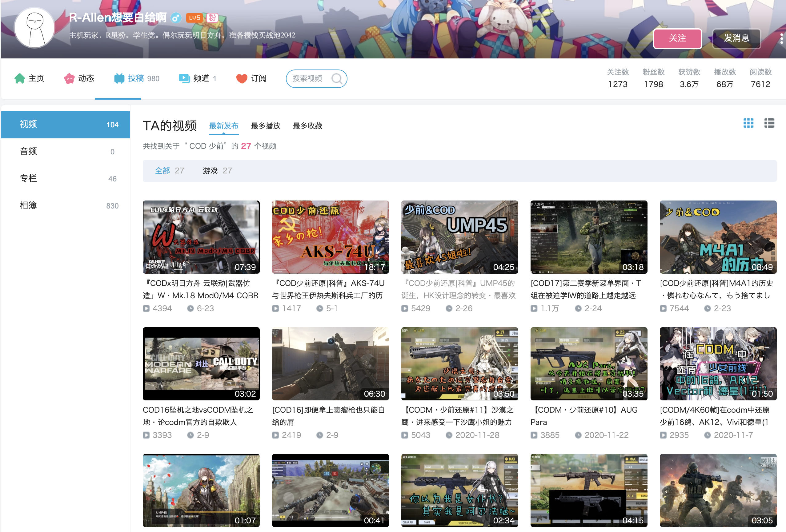Open the 订阅 tab

(251, 78)
